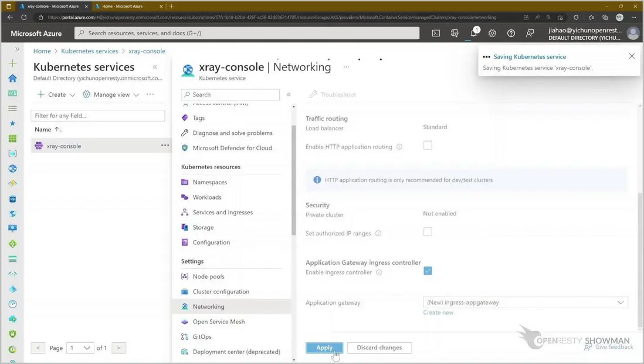644x364 pixels.
Task: Open portal settings gear icon
Action: [x=492, y=33]
